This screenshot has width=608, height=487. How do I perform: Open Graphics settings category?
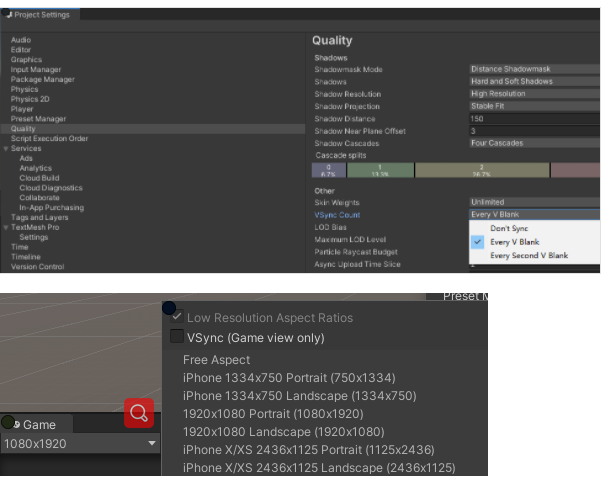click(x=26, y=60)
